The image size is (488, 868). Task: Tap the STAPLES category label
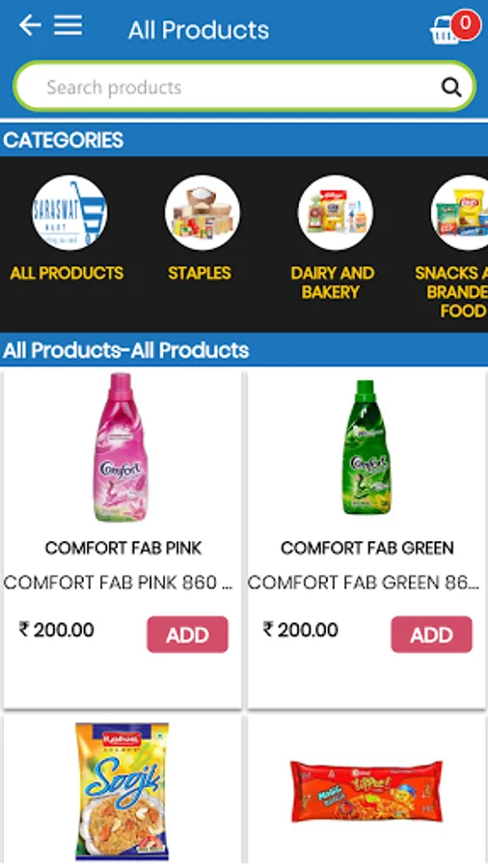point(200,273)
